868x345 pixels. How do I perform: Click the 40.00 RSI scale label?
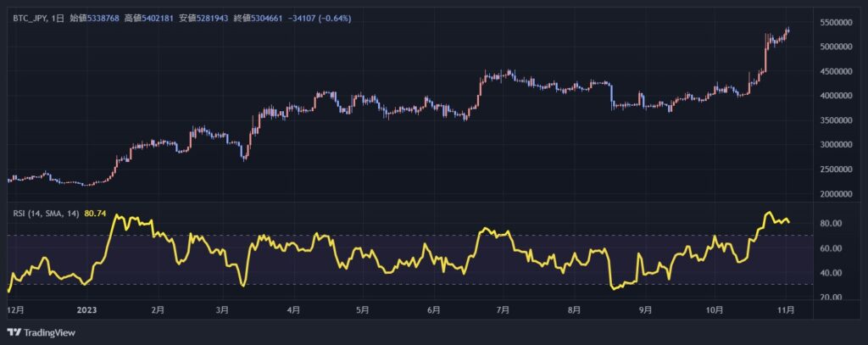click(x=831, y=273)
